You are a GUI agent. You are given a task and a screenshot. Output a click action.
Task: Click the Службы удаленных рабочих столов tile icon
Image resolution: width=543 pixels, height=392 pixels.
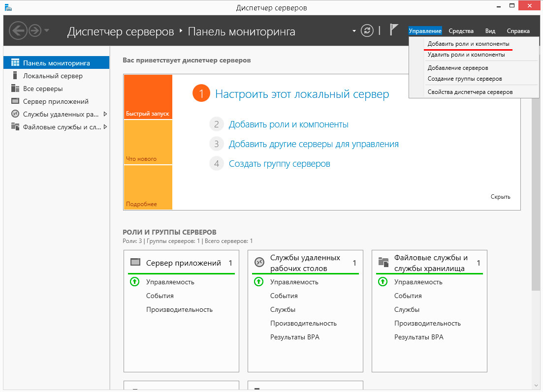click(x=259, y=263)
